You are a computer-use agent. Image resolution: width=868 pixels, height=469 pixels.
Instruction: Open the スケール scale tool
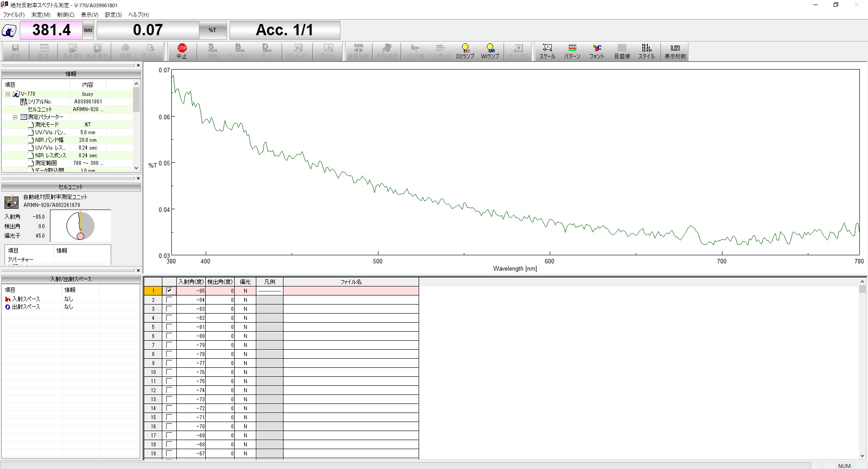pyautogui.click(x=547, y=52)
